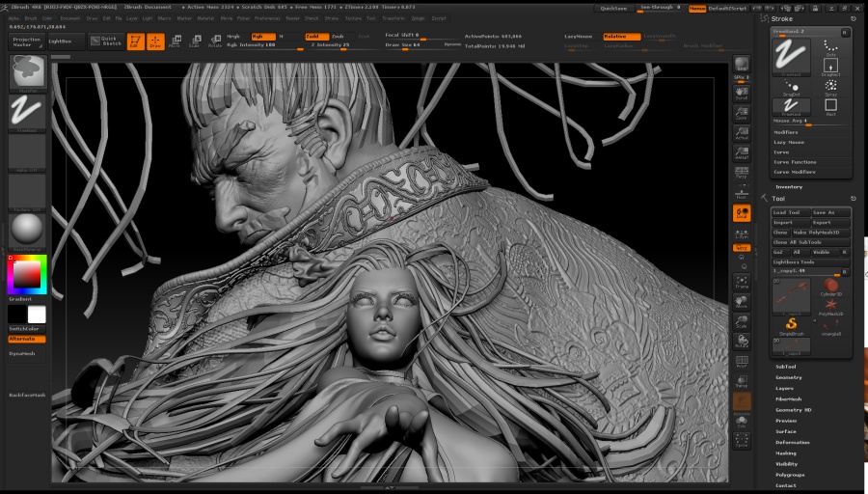Open the Transform menu

click(393, 18)
